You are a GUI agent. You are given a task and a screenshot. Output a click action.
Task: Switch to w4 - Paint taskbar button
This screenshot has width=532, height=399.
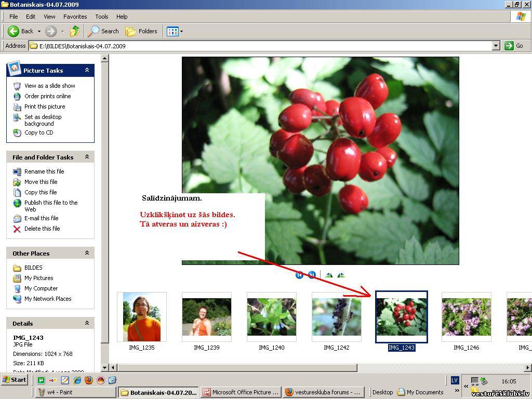[x=75, y=392]
